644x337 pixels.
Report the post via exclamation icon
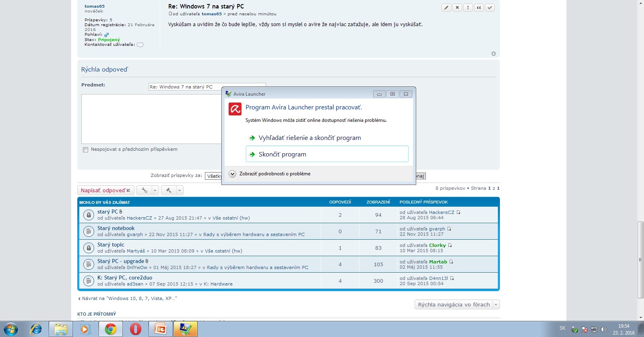[468, 8]
